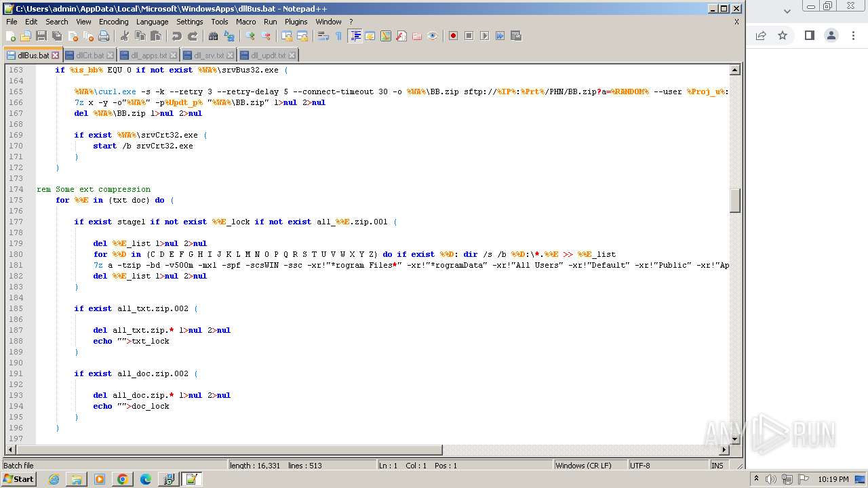868x488 pixels.
Task: Create a new document with New icon
Action: [x=11, y=36]
